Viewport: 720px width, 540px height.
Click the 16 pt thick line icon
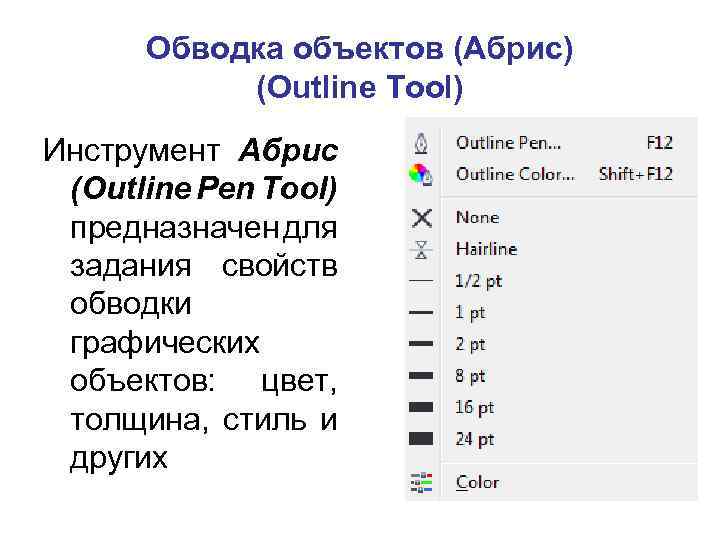tap(421, 407)
